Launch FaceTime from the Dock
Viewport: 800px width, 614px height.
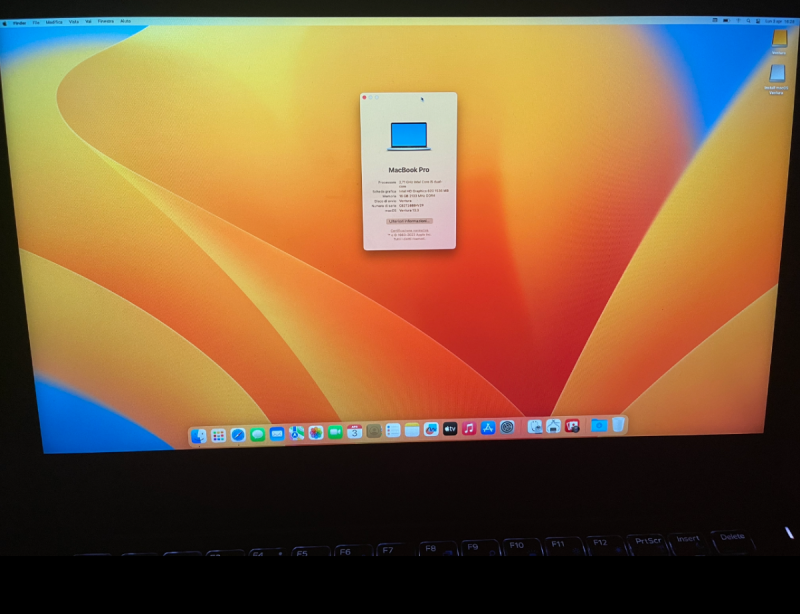pos(335,432)
